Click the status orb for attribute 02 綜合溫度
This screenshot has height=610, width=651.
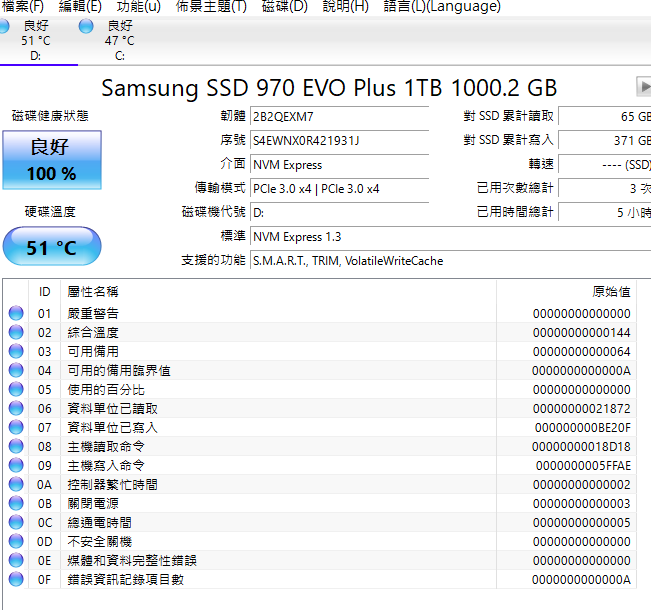(x=16, y=332)
